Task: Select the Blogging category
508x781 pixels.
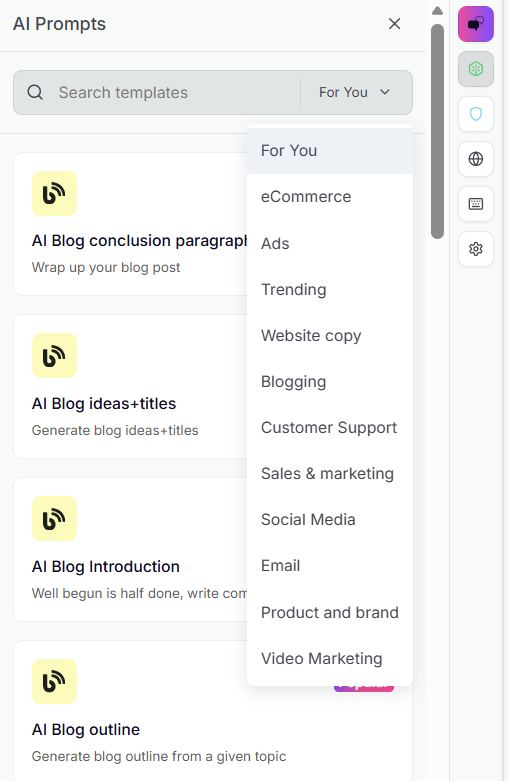Action: click(x=330, y=382)
